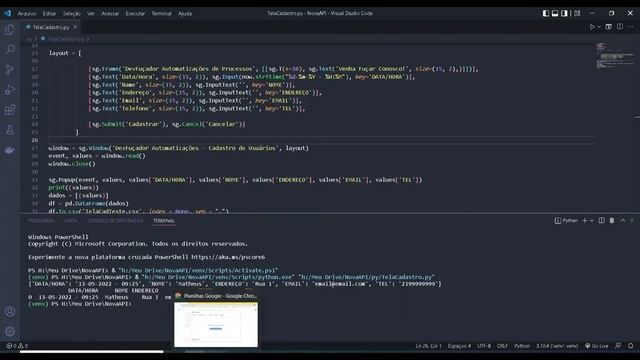Viewport: 640px width, 360px height.
Task: Split the terminal pane
Action: click(601, 220)
